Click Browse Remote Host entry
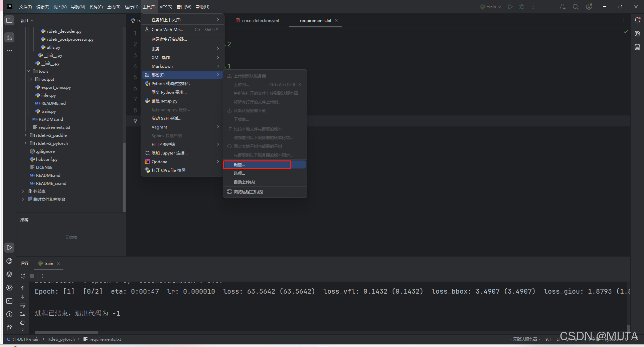The width and height of the screenshot is (644, 347). pos(248,192)
